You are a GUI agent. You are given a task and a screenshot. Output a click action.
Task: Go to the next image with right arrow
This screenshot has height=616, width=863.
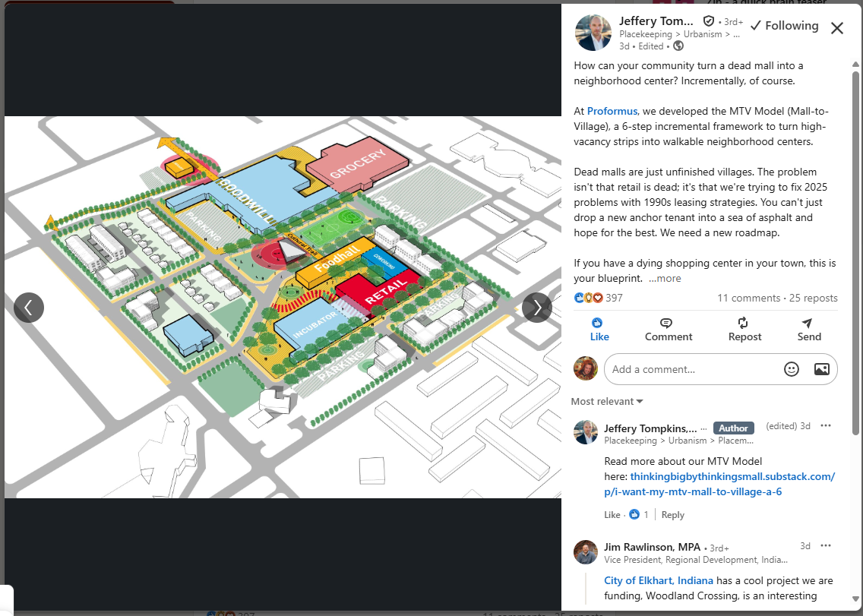[x=537, y=308]
